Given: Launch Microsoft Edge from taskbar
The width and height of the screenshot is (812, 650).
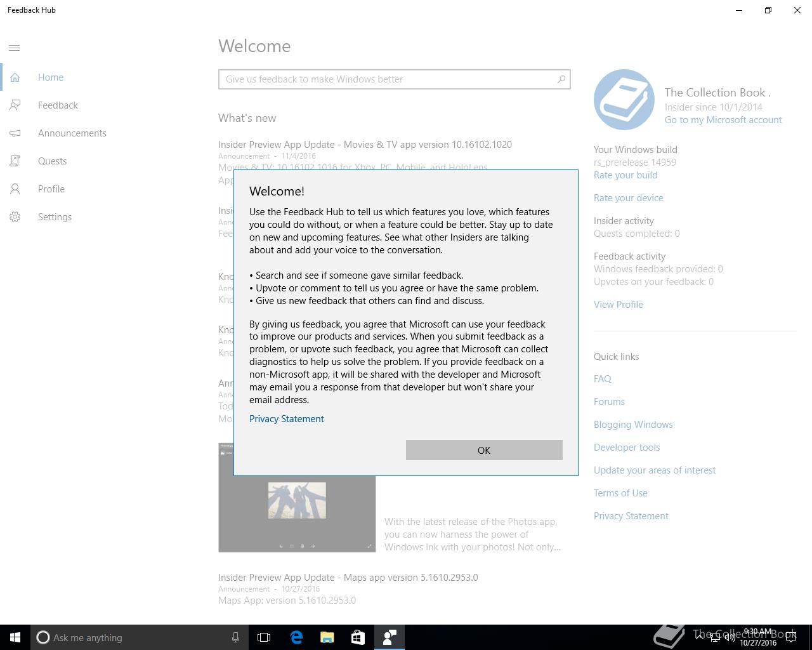Looking at the screenshot, I should [x=296, y=637].
